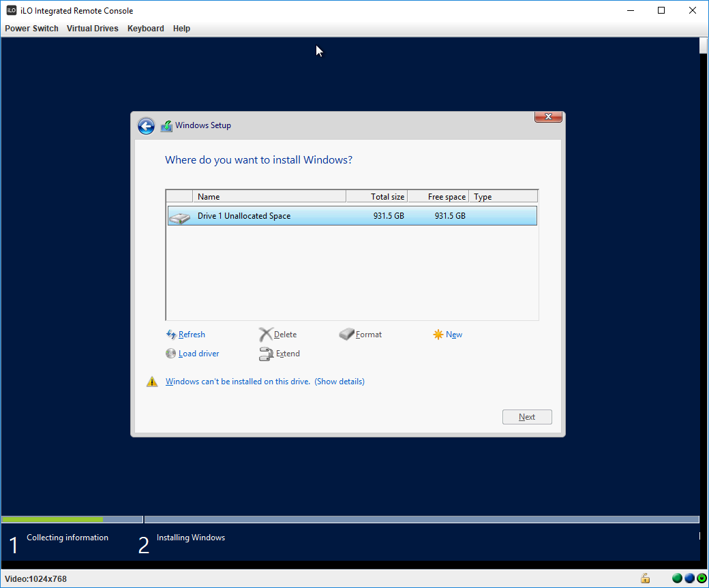Click the Refresh arrows icon
The height and width of the screenshot is (588, 709).
point(171,335)
